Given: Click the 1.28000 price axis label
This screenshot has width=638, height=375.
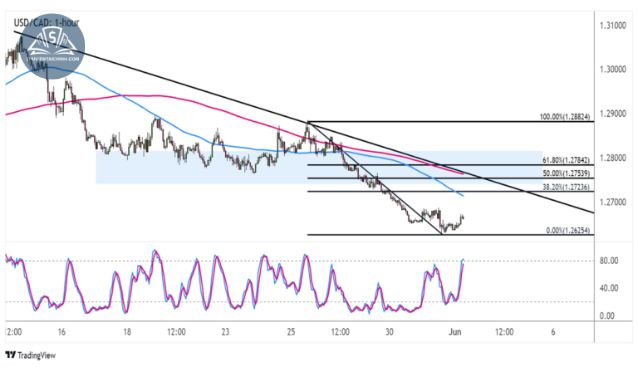Looking at the screenshot, I should point(613,158).
